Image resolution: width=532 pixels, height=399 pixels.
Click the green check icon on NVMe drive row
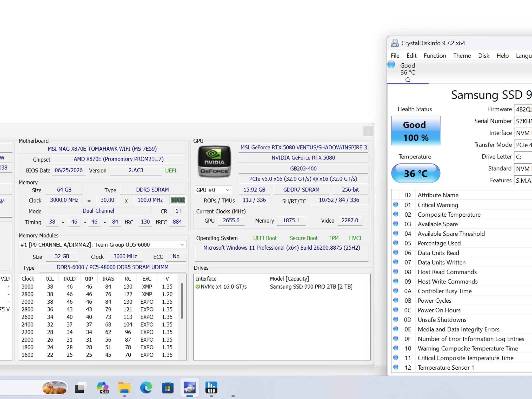point(198,287)
